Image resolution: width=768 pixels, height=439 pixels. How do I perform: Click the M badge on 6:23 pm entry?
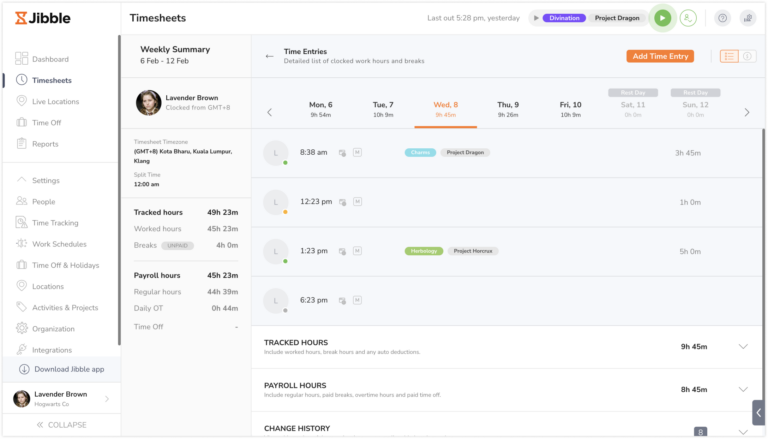[358, 300]
